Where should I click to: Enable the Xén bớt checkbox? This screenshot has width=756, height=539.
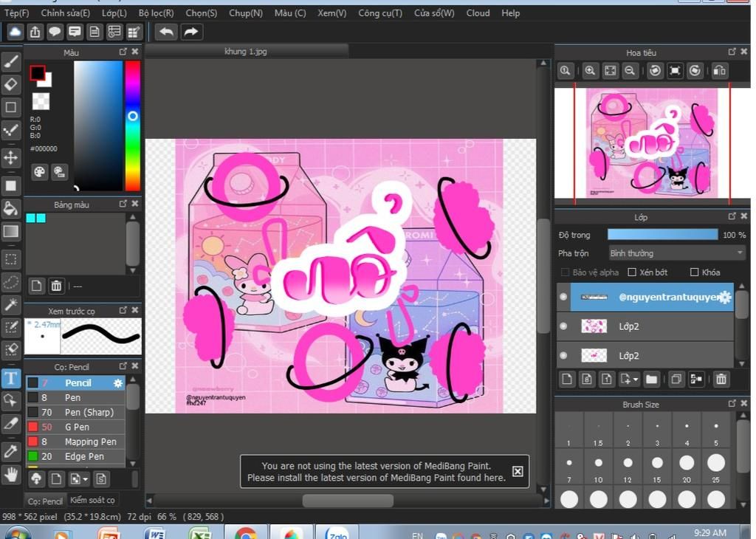(x=632, y=272)
